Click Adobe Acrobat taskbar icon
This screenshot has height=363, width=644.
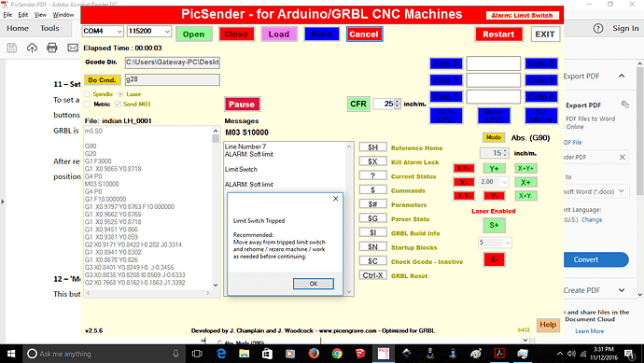(499, 354)
